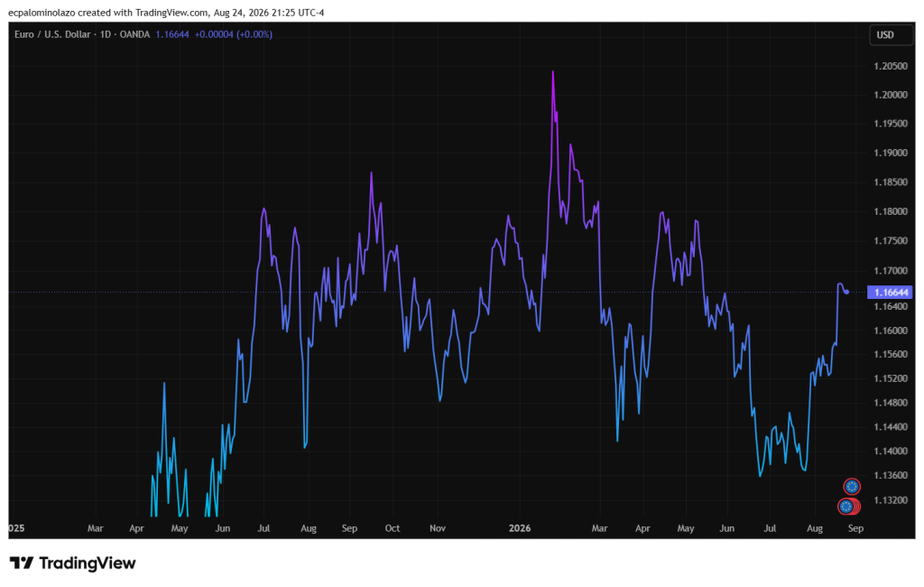Click the 1.14000 price axis label
The image size is (924, 587).
(891, 452)
